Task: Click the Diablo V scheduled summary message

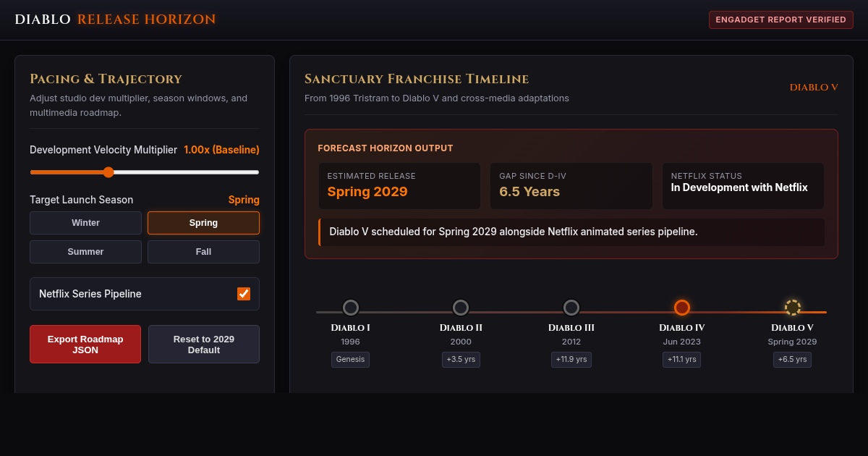Action: pyautogui.click(x=571, y=232)
